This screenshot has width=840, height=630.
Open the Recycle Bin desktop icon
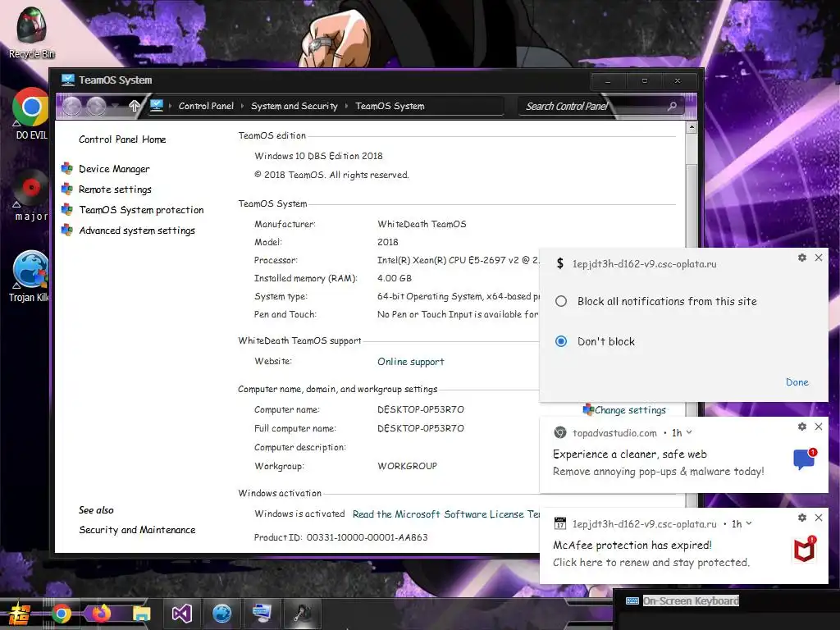pyautogui.click(x=31, y=31)
